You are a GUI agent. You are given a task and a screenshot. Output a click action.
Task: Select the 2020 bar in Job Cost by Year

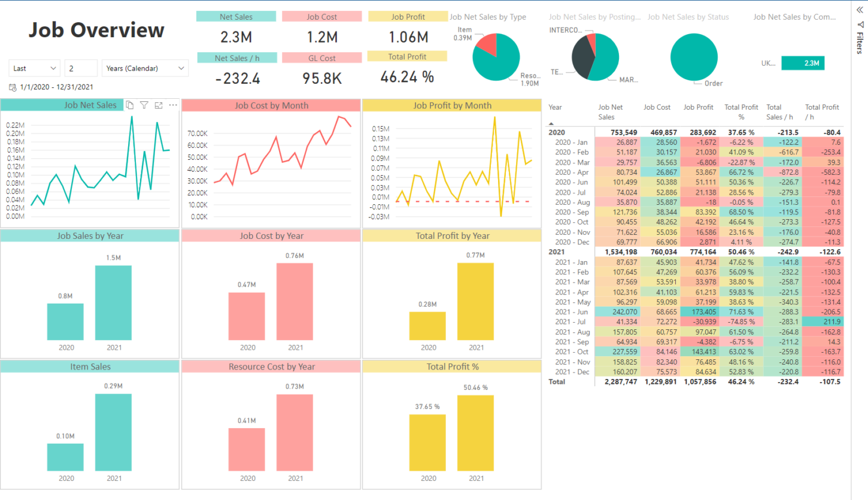pos(247,316)
